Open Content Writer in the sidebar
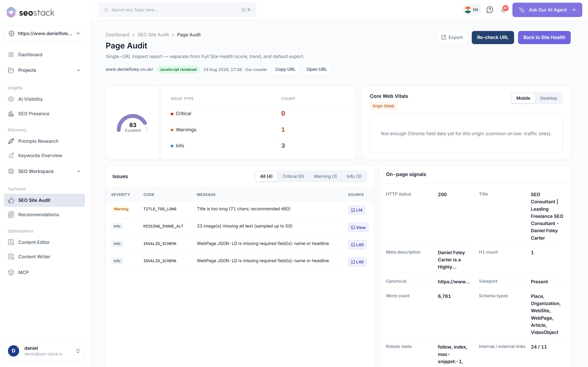The width and height of the screenshot is (588, 367). 44,257
